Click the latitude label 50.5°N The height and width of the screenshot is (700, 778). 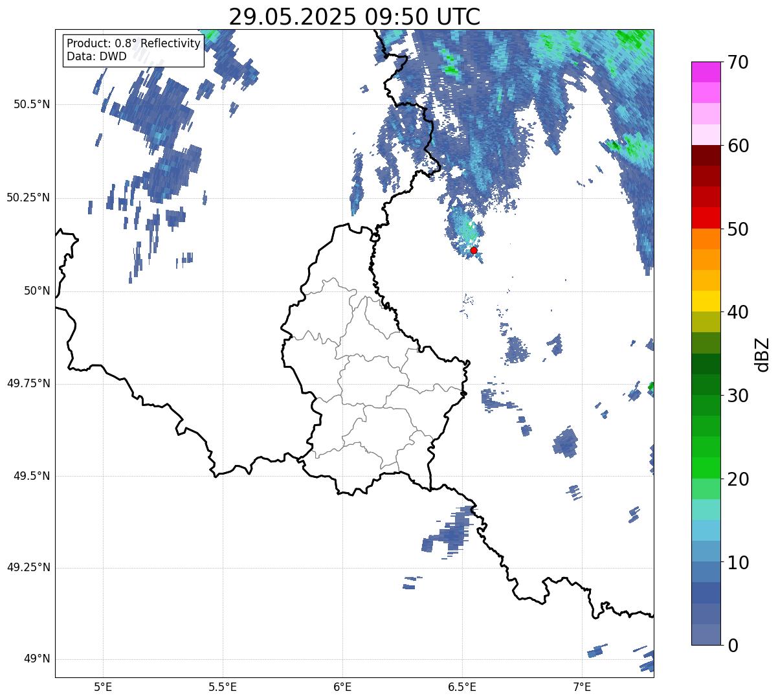tap(32, 104)
